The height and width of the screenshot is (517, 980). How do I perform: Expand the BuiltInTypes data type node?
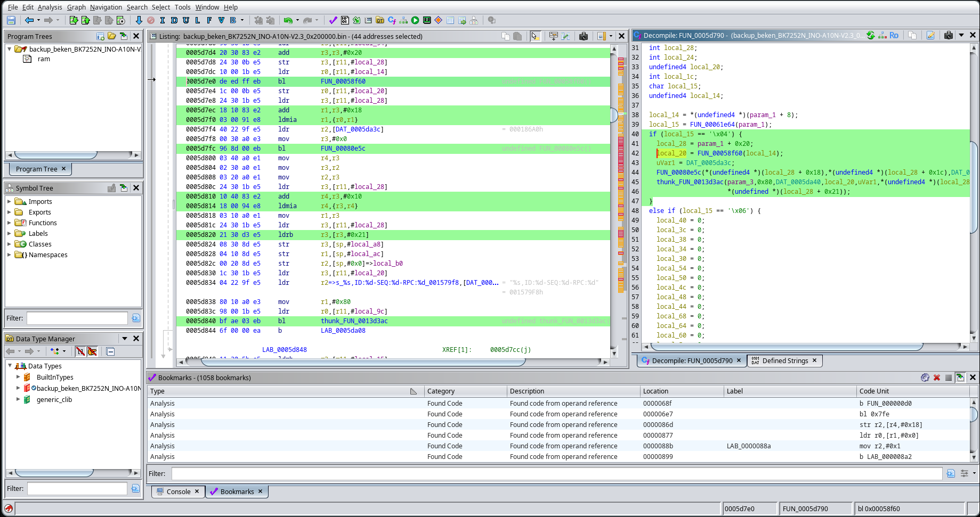click(x=18, y=377)
